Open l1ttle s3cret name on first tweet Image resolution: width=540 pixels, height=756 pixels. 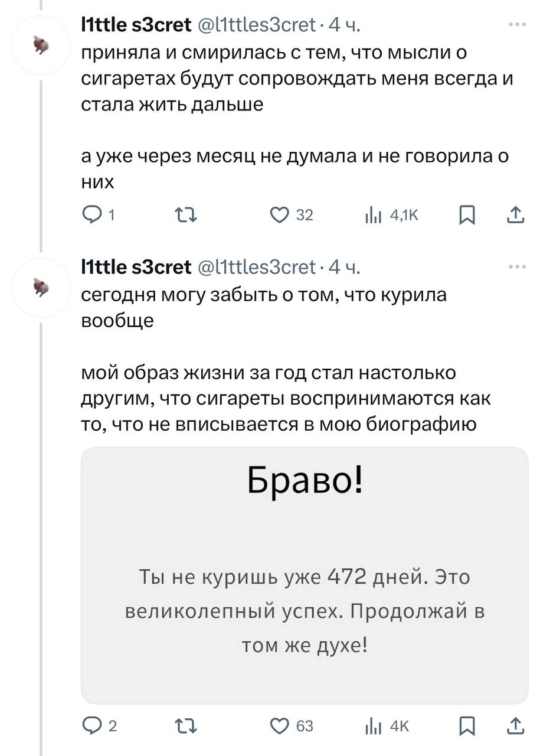click(x=136, y=25)
